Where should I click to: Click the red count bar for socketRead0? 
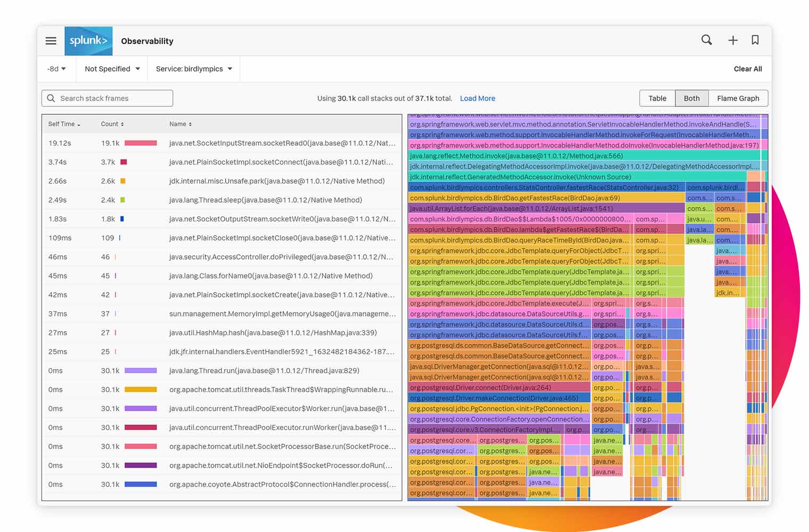coord(140,143)
